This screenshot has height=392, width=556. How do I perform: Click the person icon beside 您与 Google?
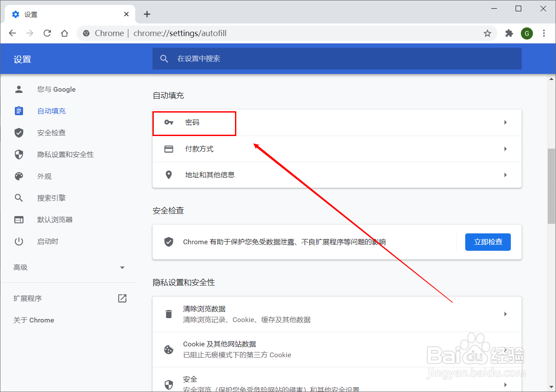(x=19, y=89)
